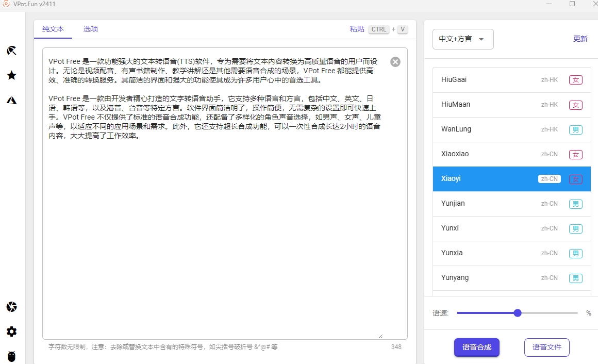Click the voice name Xiaoyi
598x364 pixels.
click(451, 178)
